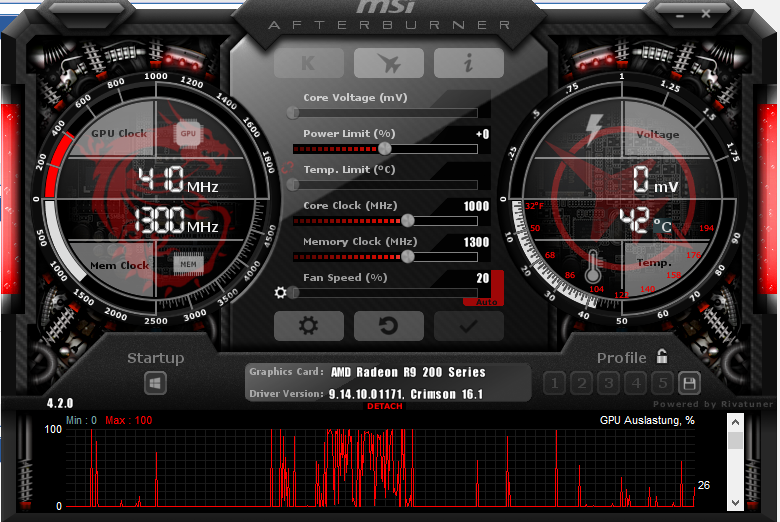Click the Power Limit slider handle
This screenshot has height=522, width=780.
point(385,148)
